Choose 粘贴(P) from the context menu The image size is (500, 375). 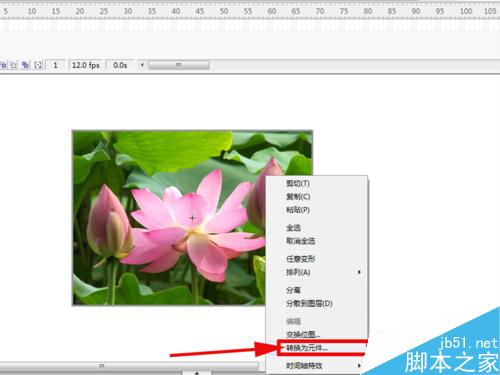coord(317,210)
